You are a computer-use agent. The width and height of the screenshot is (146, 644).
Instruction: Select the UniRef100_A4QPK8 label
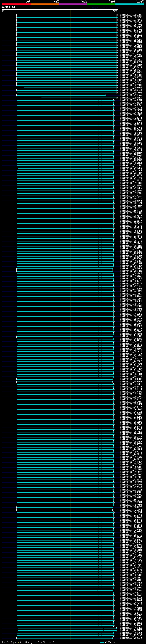pyautogui.click(x=131, y=628)
